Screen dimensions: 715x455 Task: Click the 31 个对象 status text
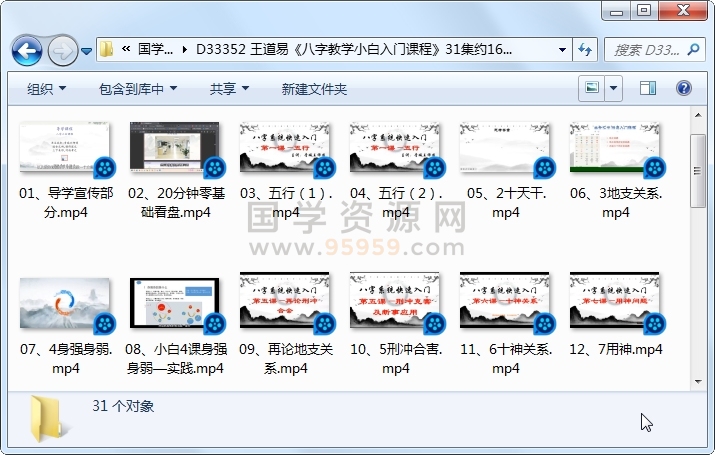pos(123,406)
